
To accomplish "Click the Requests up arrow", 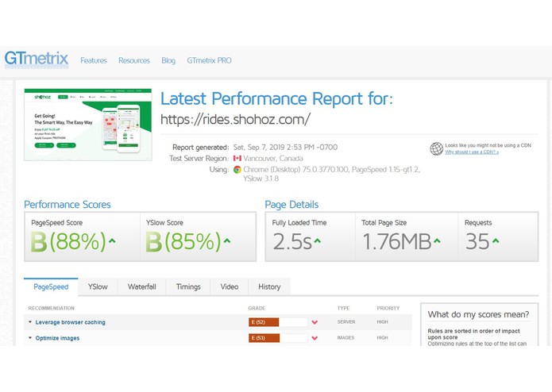I will [x=496, y=240].
